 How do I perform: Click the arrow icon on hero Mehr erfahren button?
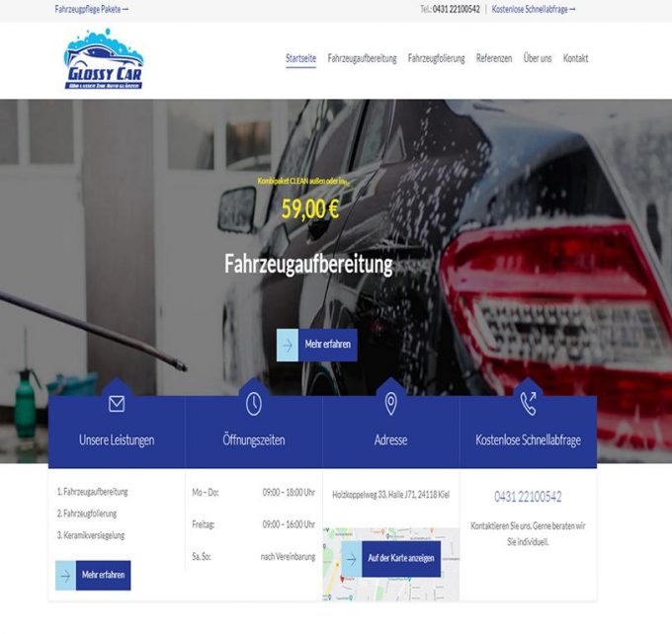288,345
